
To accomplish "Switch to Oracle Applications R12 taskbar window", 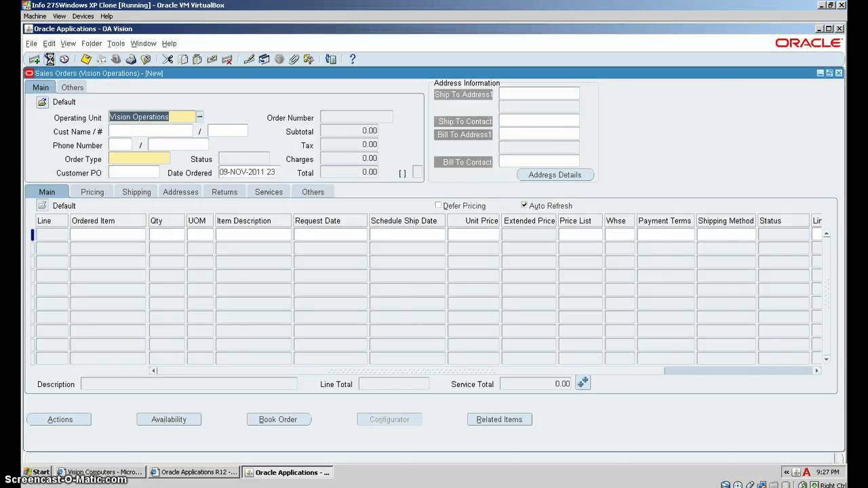I will 194,472.
